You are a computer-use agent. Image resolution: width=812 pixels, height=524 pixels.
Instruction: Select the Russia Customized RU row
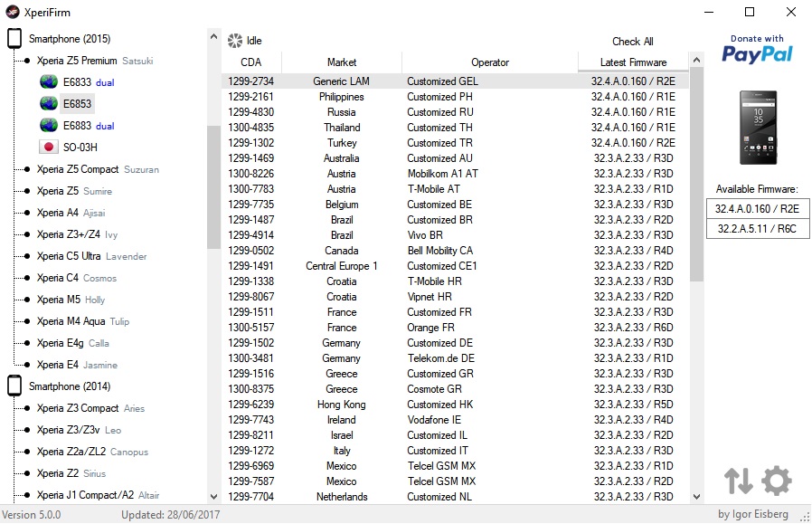point(456,112)
